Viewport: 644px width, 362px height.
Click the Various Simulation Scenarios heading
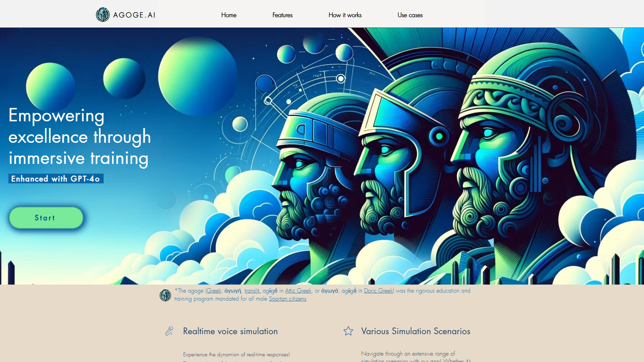(x=416, y=331)
